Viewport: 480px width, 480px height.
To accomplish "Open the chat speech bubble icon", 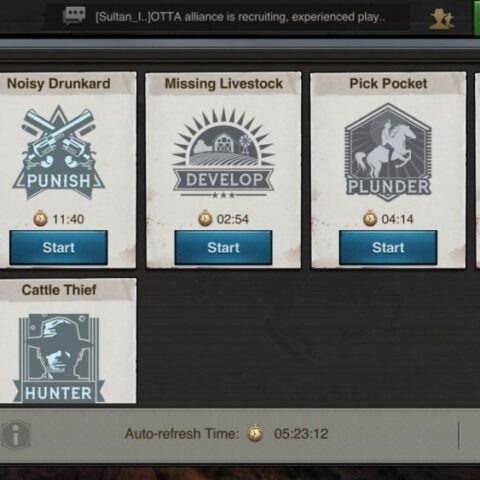I will (x=74, y=16).
